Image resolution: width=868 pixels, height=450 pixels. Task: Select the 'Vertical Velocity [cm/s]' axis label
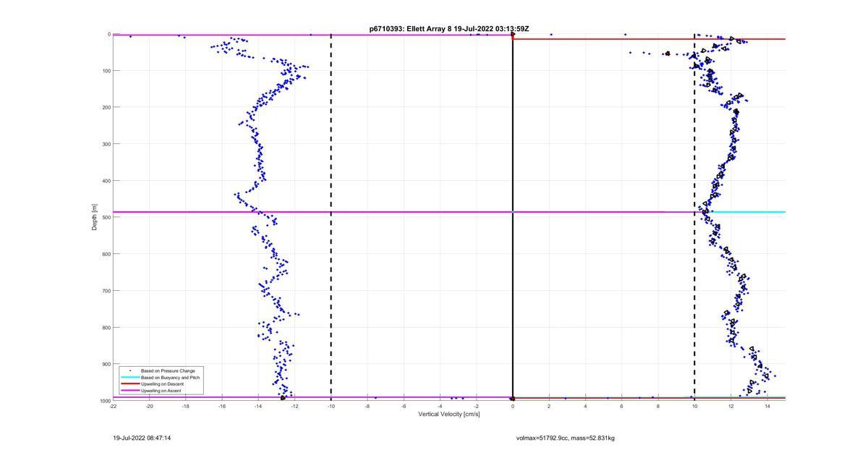pyautogui.click(x=449, y=414)
